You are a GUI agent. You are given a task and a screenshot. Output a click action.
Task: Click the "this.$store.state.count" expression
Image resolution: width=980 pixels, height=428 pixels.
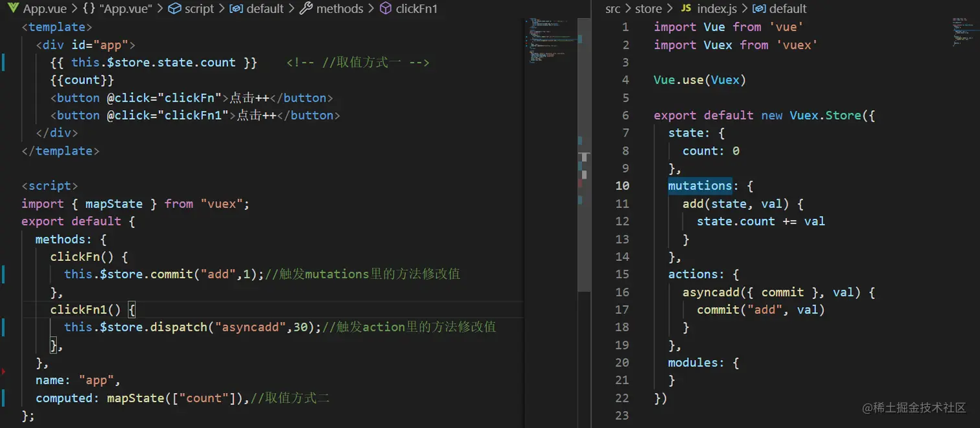click(154, 62)
